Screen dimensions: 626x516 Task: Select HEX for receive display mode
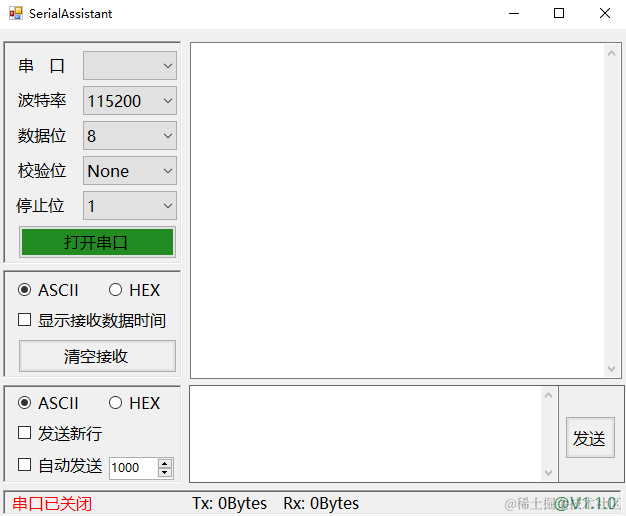tap(135, 290)
